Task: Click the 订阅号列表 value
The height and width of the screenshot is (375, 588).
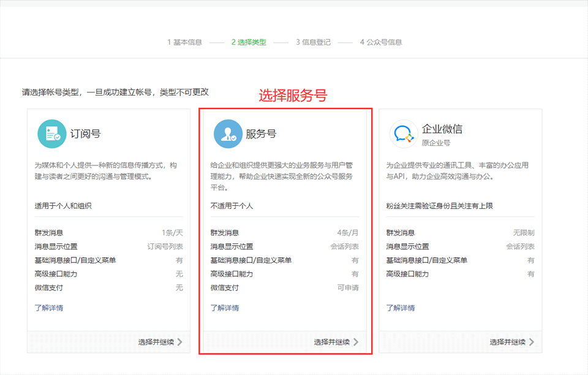Action: 165,246
